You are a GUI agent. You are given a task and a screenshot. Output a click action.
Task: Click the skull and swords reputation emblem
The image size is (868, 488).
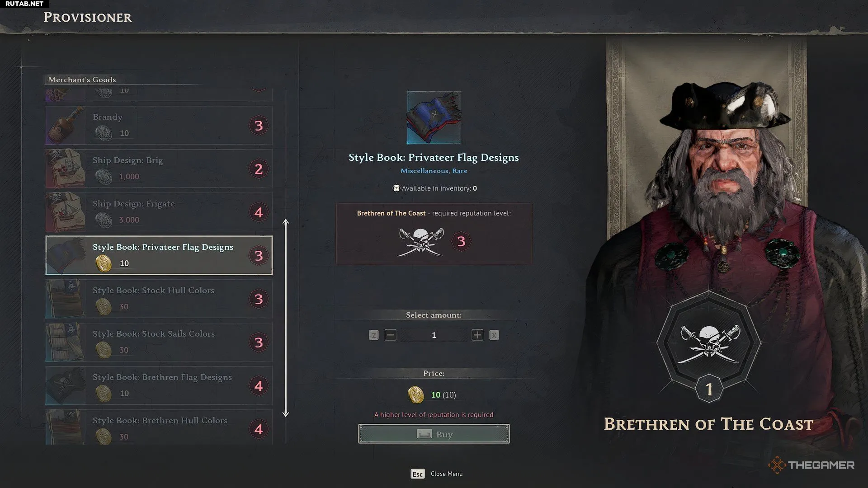coord(421,242)
